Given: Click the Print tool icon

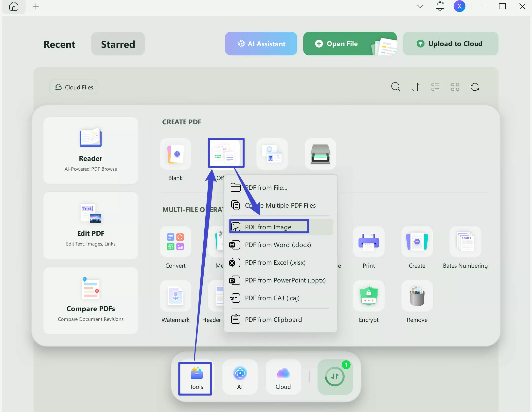Looking at the screenshot, I should [x=369, y=242].
